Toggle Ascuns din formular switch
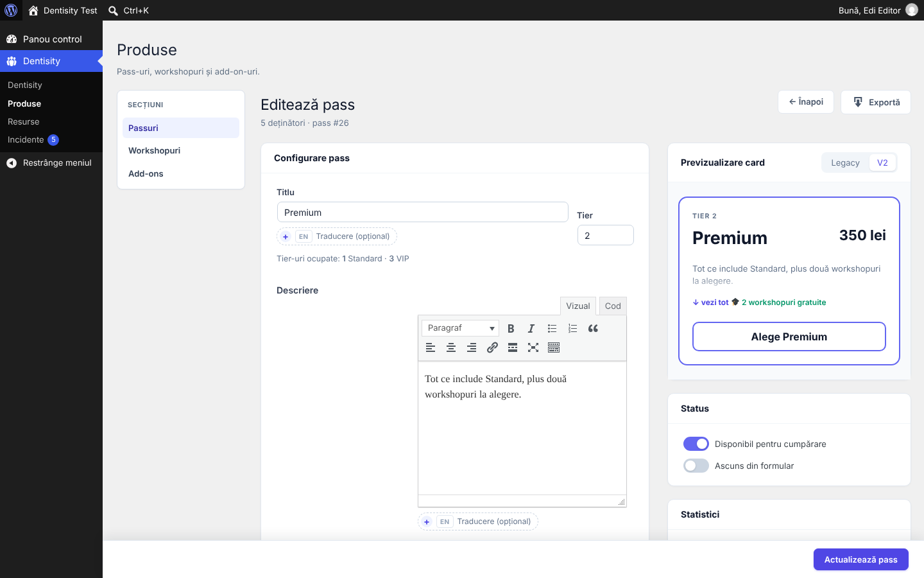Image resolution: width=924 pixels, height=578 pixels. 696,466
